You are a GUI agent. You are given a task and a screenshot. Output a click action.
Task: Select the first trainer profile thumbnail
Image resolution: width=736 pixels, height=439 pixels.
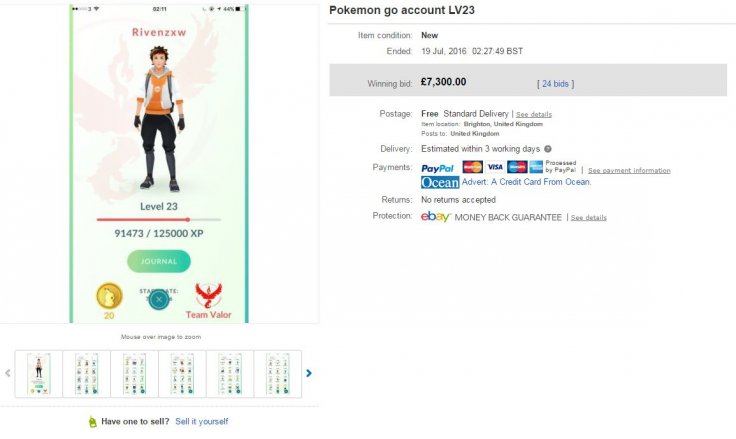40,373
